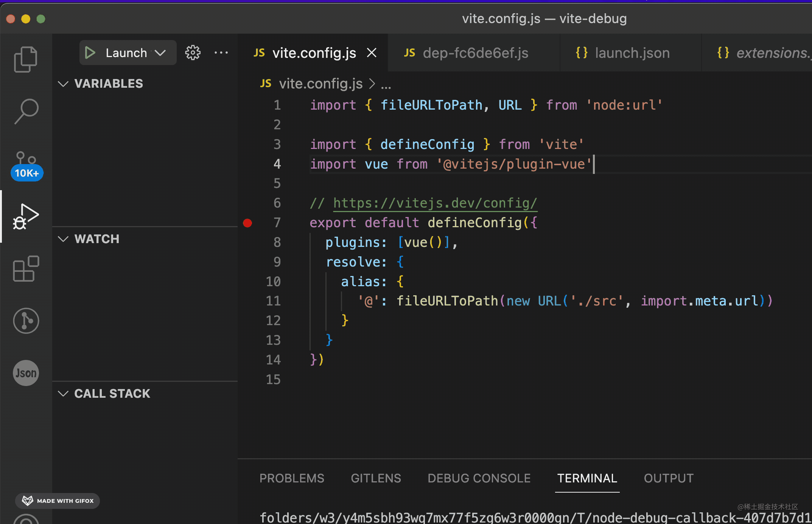Open the launch.json editor tab
The width and height of the screenshot is (812, 524).
[x=632, y=53]
